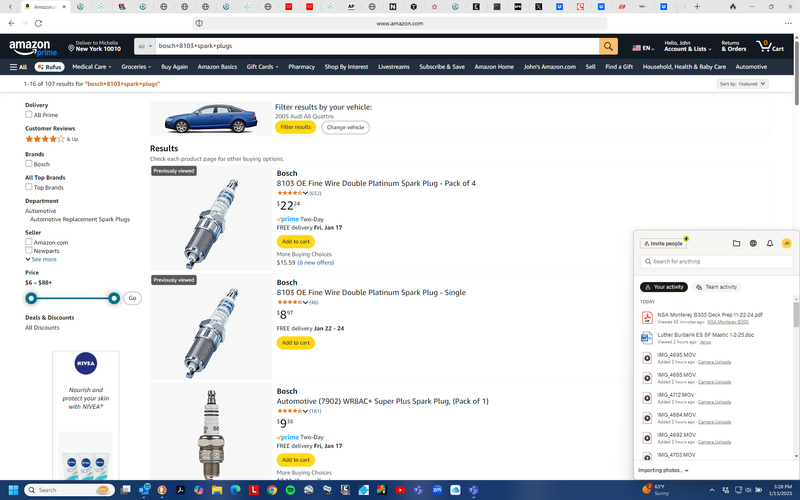Expand the Account & Lists menu
Viewport: 800px width, 500px height.
687,46
